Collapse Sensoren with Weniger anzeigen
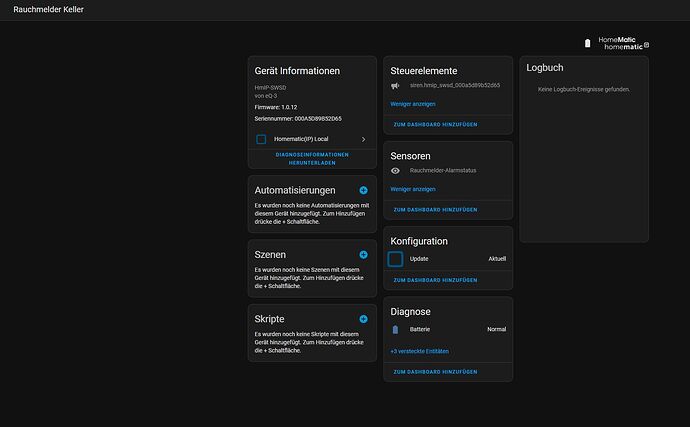 coord(413,189)
